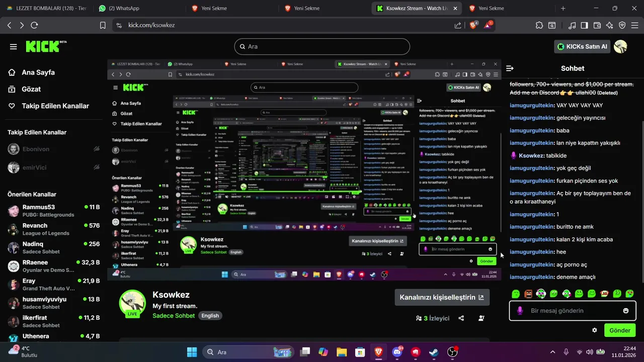Click the user icon beside share
This screenshot has width=644, height=362.
[481, 318]
